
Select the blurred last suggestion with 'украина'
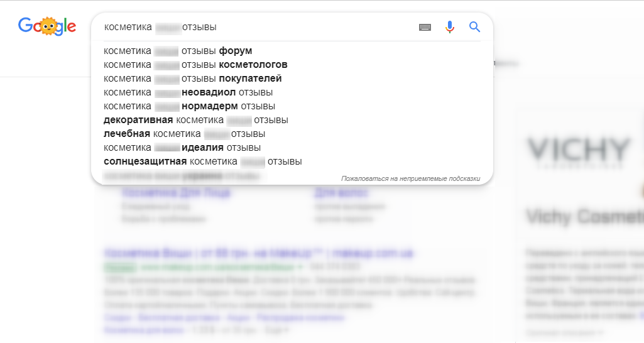[182, 177]
